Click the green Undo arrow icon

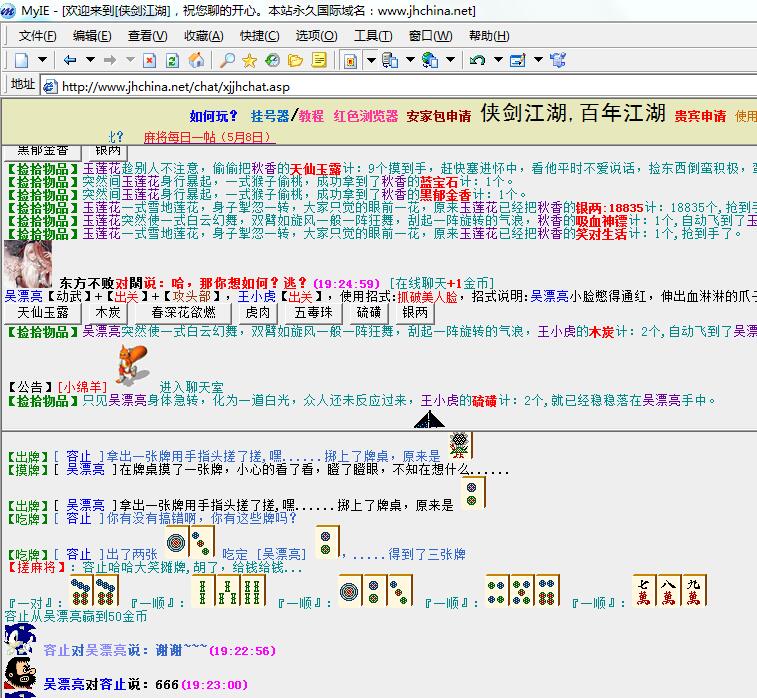(477, 60)
